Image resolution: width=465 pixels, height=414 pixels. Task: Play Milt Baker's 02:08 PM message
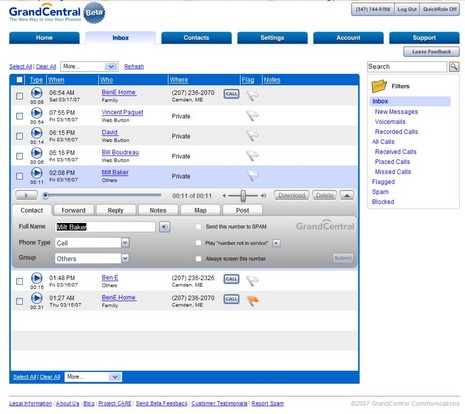point(37,173)
